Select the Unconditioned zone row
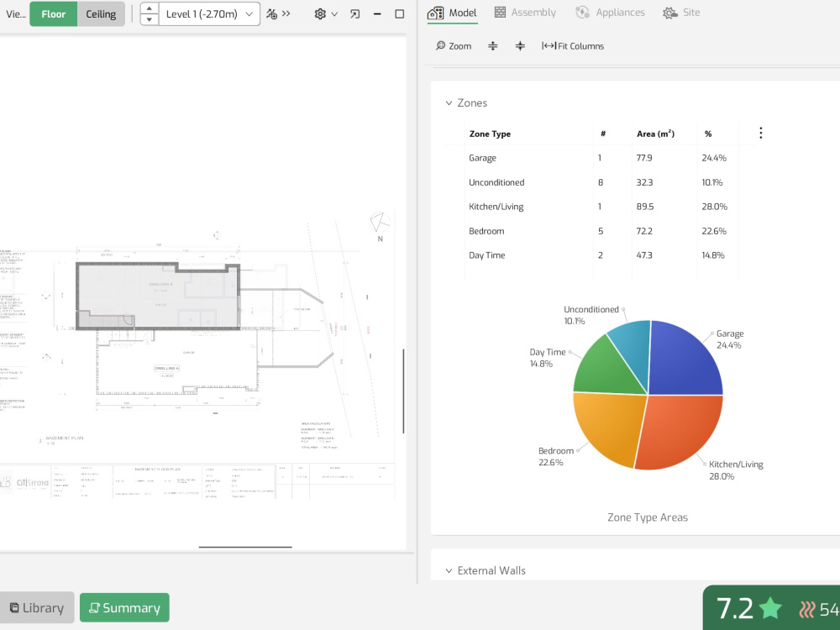The width and height of the screenshot is (840, 630). click(x=600, y=182)
